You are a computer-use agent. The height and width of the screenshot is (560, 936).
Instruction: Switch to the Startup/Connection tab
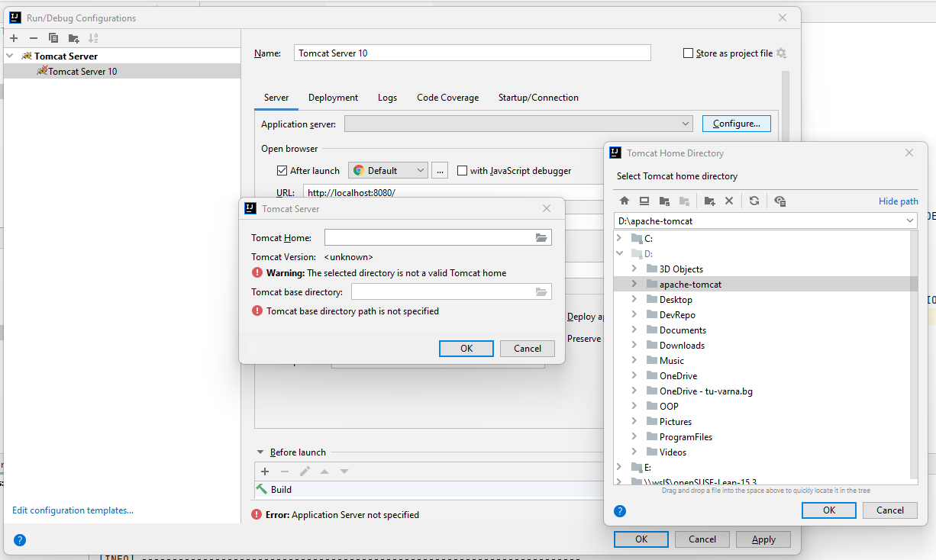click(538, 98)
